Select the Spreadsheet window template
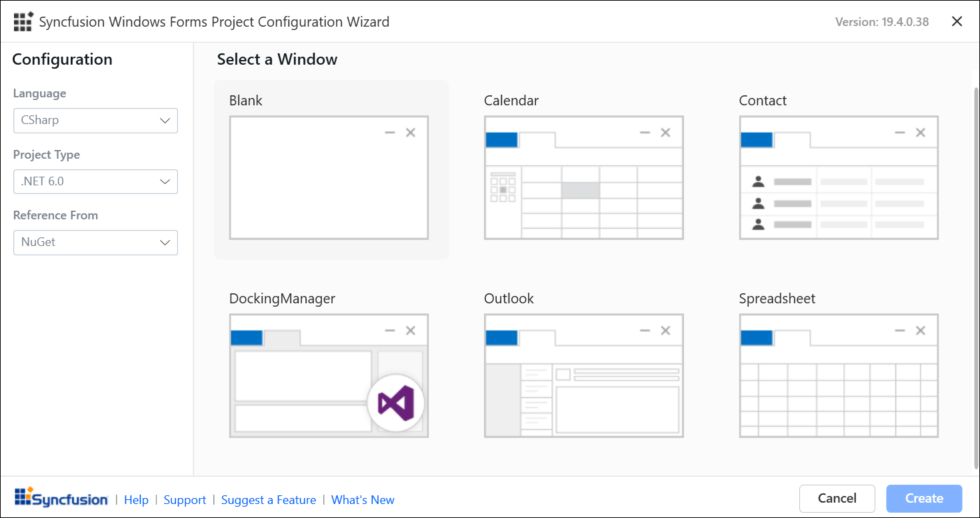The height and width of the screenshot is (518, 980). point(839,375)
